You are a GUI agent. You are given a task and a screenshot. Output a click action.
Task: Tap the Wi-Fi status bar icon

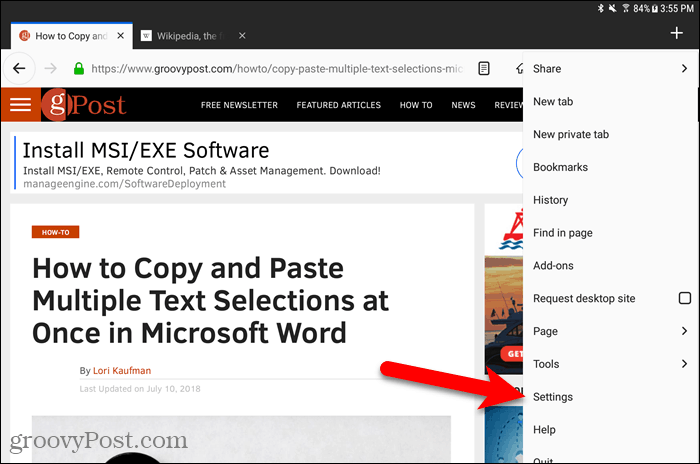pyautogui.click(x=626, y=8)
